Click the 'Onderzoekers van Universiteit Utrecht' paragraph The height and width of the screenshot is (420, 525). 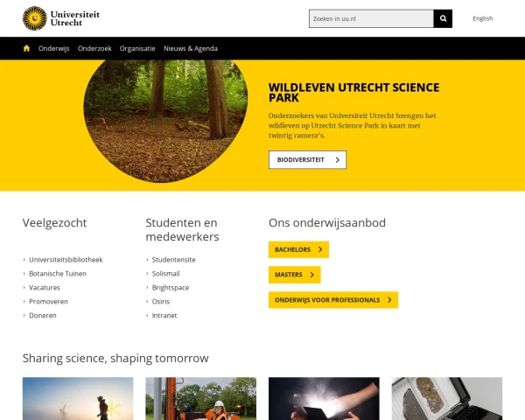353,126
